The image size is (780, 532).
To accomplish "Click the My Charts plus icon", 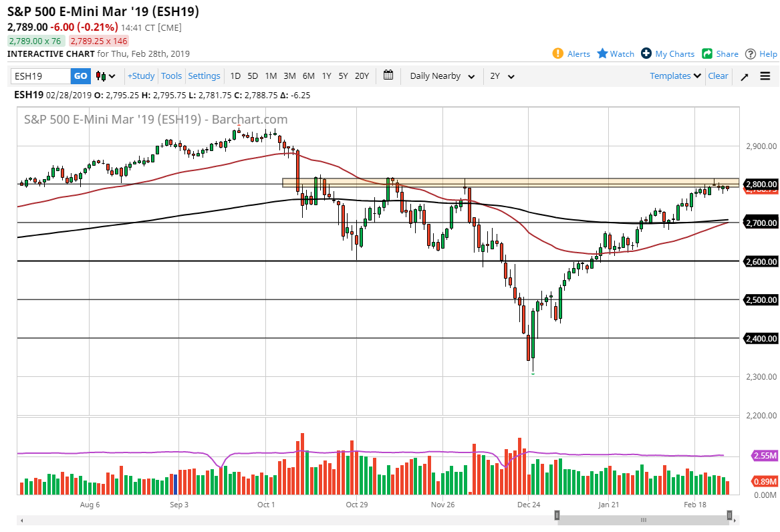I will click(646, 54).
